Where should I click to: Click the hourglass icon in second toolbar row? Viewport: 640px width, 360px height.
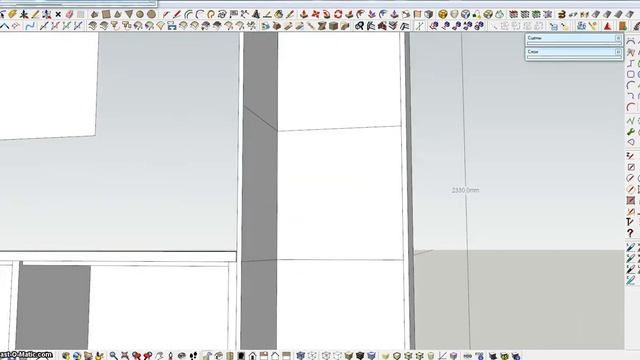click(x=322, y=26)
